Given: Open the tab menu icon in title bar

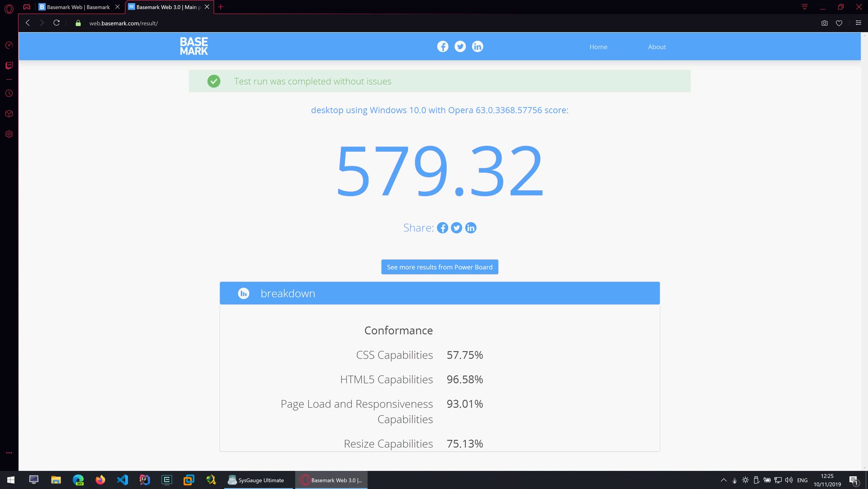Looking at the screenshot, I should (x=805, y=7).
